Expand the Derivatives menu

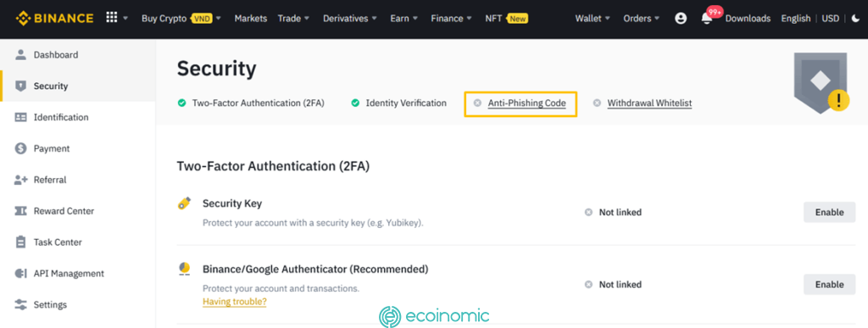click(x=350, y=19)
